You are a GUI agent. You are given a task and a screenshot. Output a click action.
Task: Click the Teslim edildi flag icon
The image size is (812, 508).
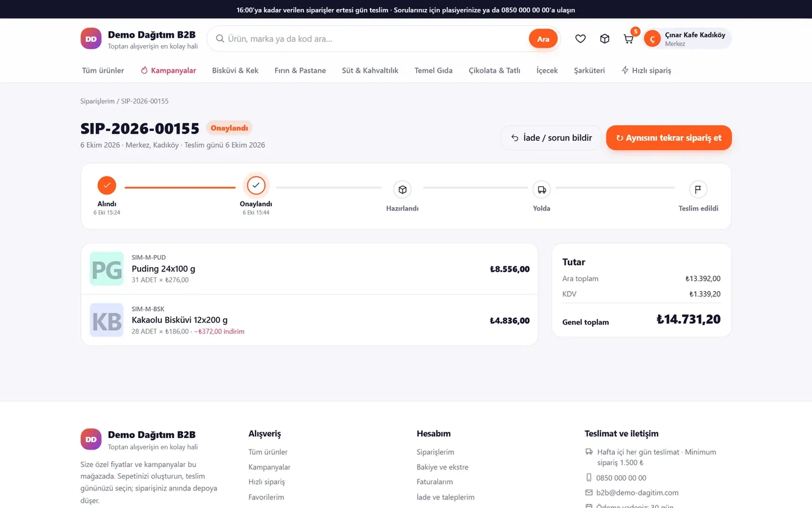click(698, 190)
